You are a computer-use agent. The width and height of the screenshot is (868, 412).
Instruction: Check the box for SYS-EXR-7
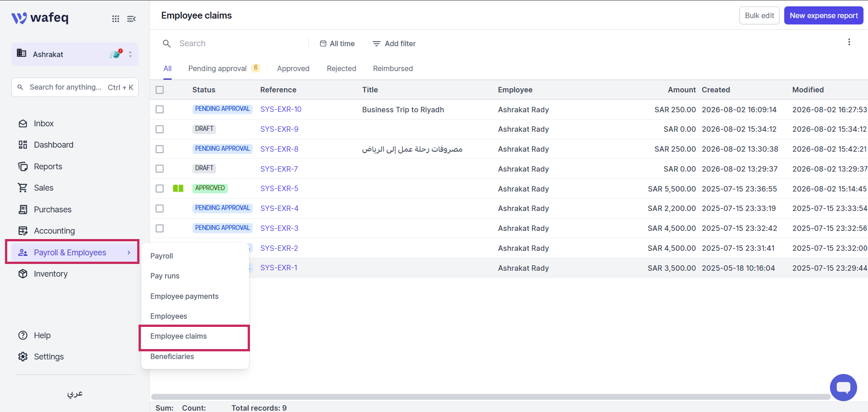pyautogui.click(x=159, y=168)
